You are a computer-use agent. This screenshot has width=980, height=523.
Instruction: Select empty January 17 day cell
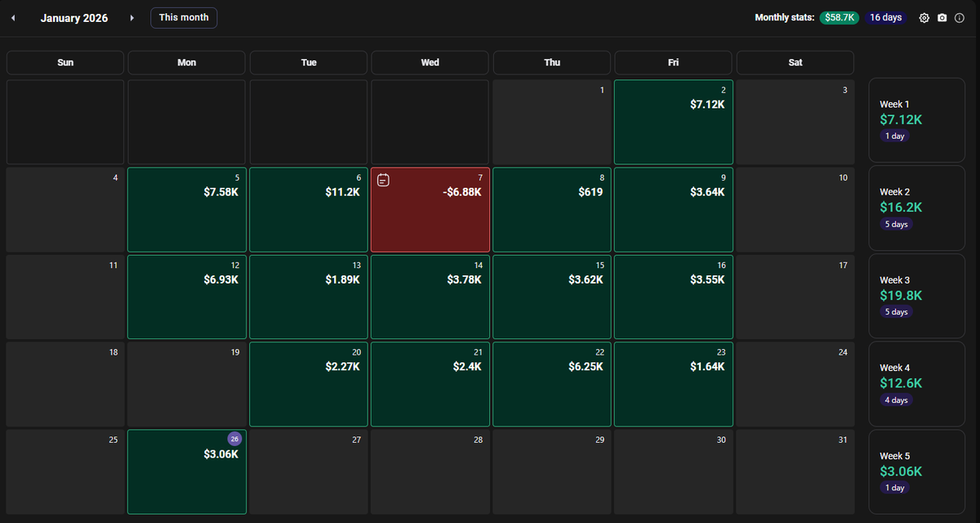click(x=795, y=297)
